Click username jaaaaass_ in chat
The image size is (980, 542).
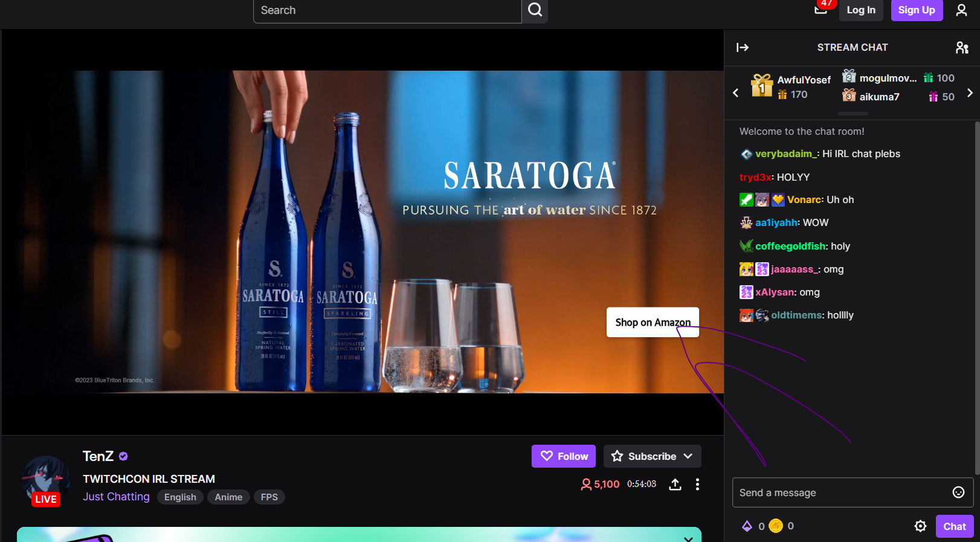point(795,269)
